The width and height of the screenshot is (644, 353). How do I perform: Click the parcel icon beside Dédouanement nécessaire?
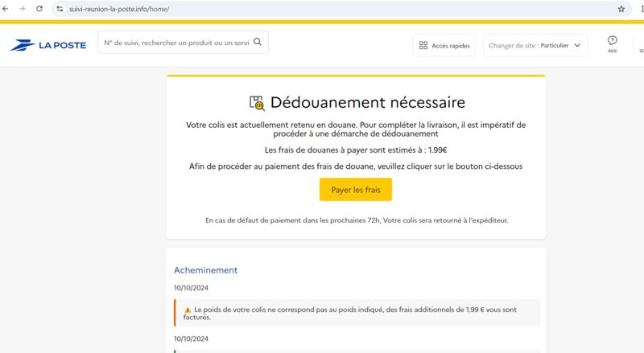[x=257, y=103]
